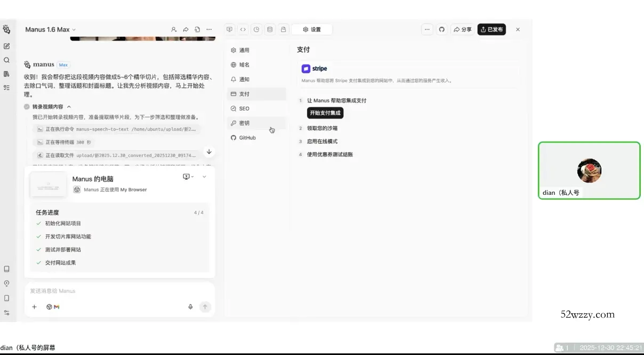Click the new task compose icon in sidebar
This screenshot has height=355, width=644.
click(x=7, y=46)
